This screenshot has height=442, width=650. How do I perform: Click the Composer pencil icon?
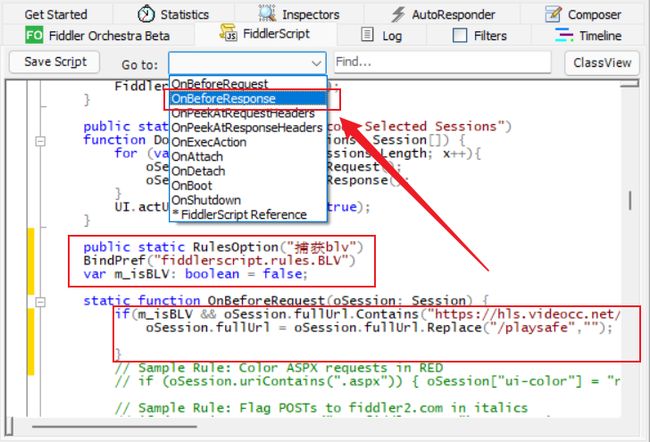coord(553,14)
